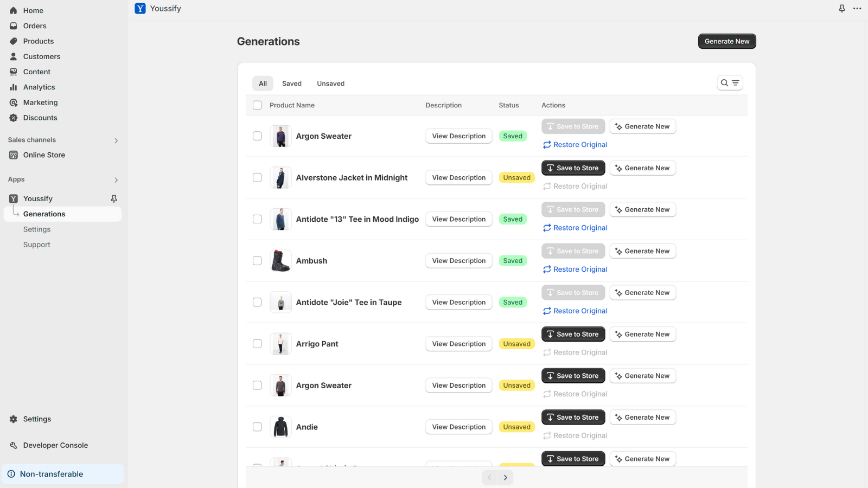This screenshot has height=488, width=868.
Task: Select Marketing in the sidebar
Action: pos(39,102)
